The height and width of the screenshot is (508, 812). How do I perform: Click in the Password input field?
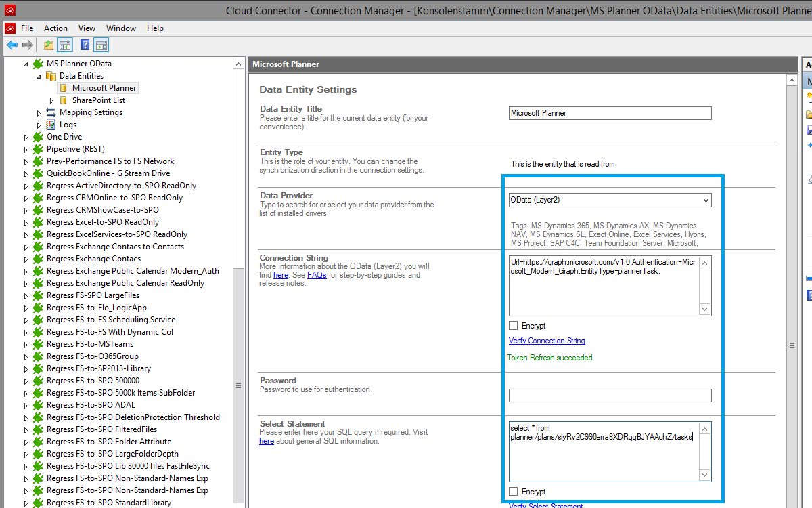click(x=610, y=396)
